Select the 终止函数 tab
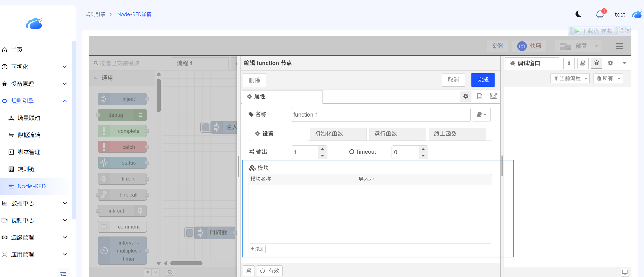Image resolution: width=644 pixels, height=277 pixels. 457,134
